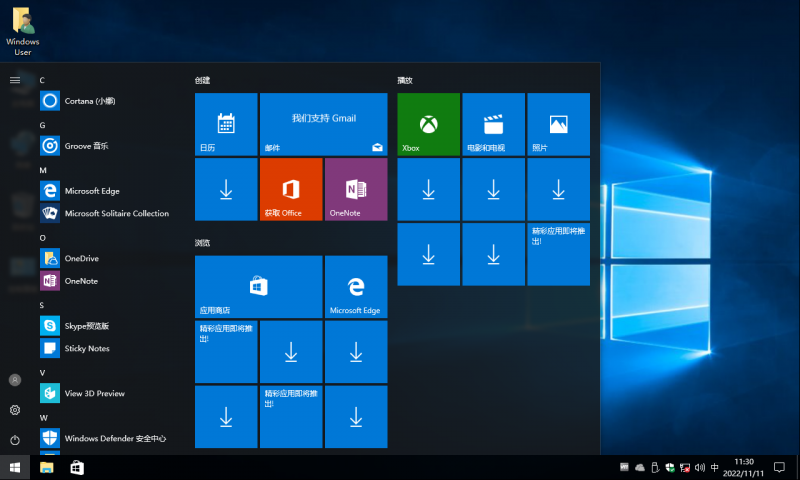Click the Windows Defender shield tray icon
The width and height of the screenshot is (800, 480).
(x=670, y=467)
